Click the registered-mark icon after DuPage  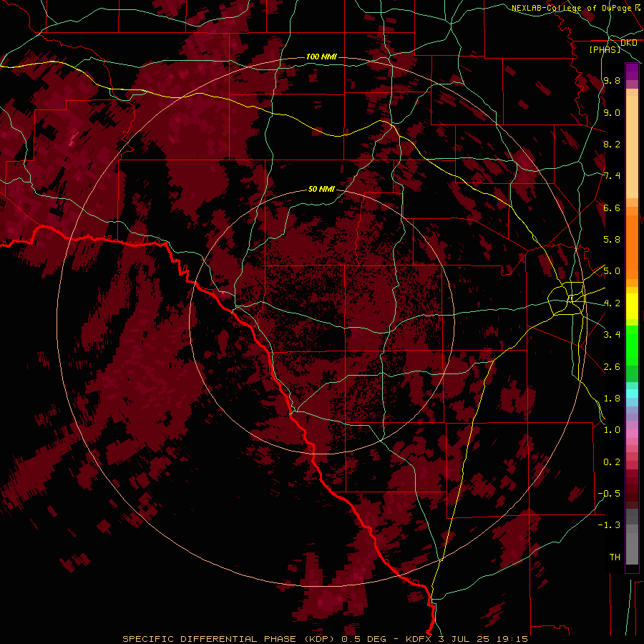(637, 7)
